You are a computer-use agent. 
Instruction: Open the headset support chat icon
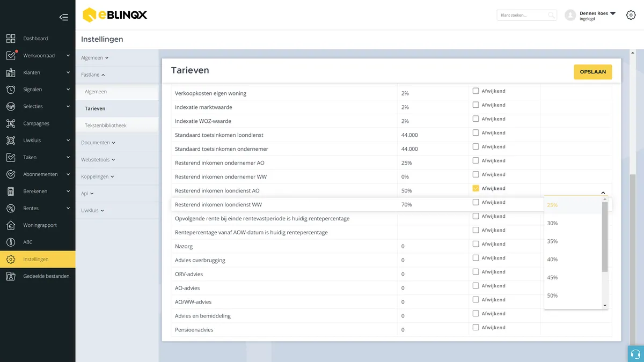636,354
